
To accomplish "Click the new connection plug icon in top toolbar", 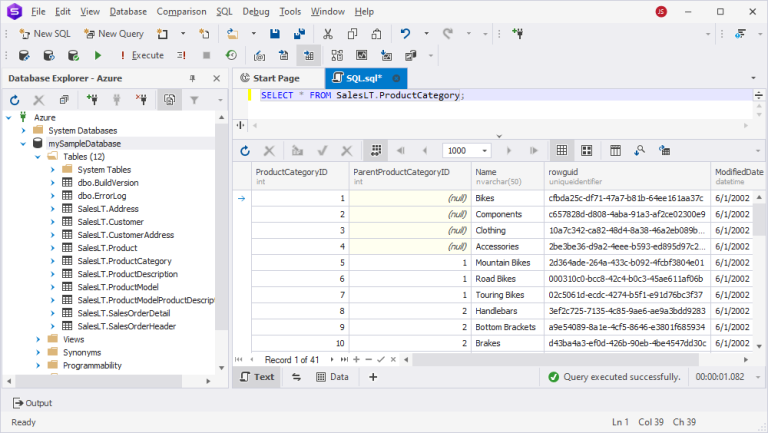I will point(518,34).
